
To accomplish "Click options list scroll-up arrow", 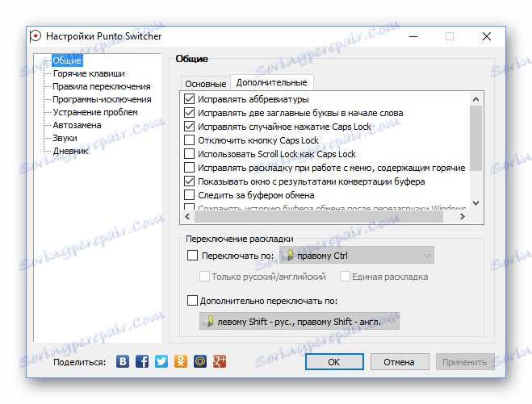I will point(475,99).
